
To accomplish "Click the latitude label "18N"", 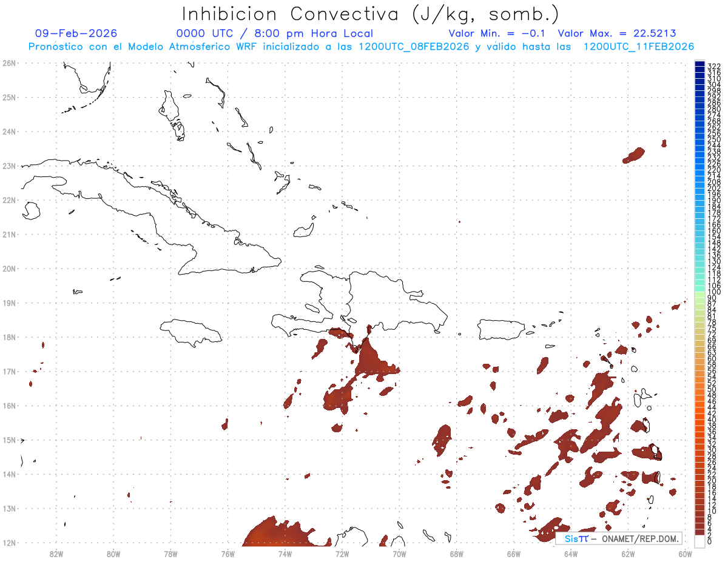I will click(8, 337).
